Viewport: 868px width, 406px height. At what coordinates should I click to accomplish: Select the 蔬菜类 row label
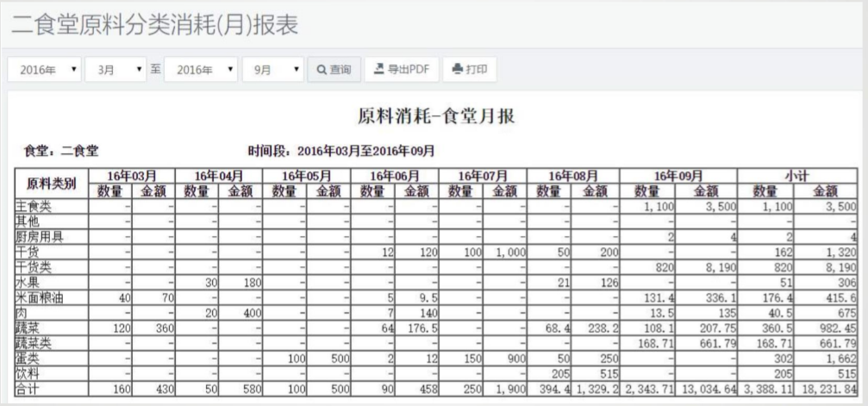click(34, 343)
